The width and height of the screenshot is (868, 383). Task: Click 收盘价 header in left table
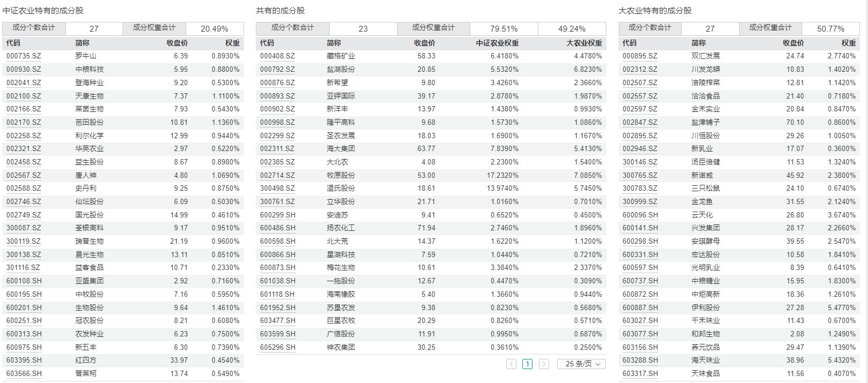[x=177, y=43]
